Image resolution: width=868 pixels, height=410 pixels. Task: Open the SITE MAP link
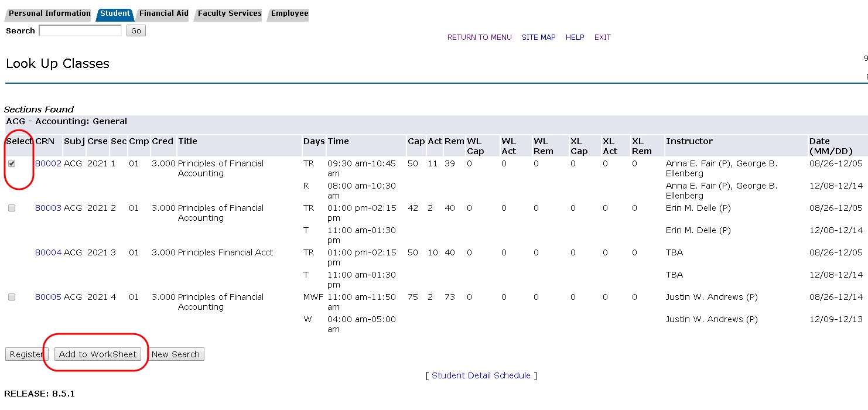point(539,37)
